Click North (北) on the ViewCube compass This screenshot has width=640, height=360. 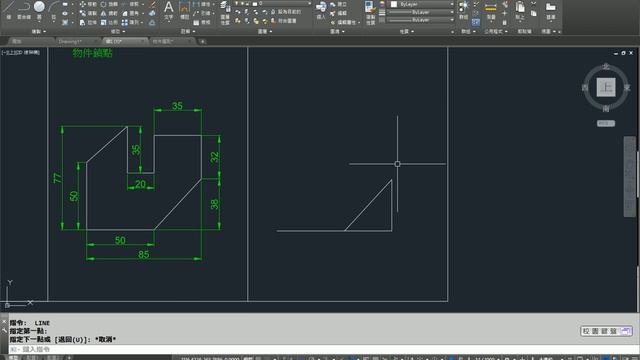tap(606, 67)
